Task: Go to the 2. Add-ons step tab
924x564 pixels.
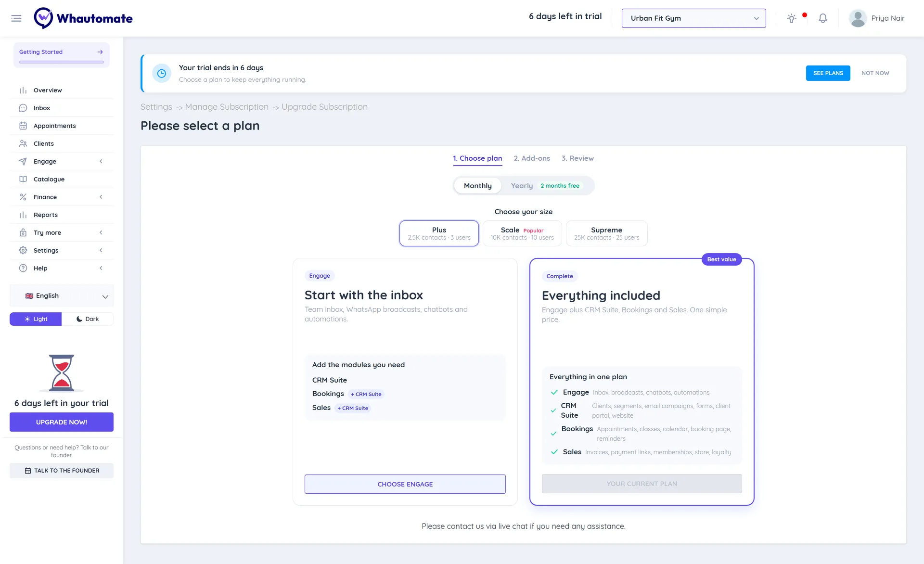Action: click(532, 159)
